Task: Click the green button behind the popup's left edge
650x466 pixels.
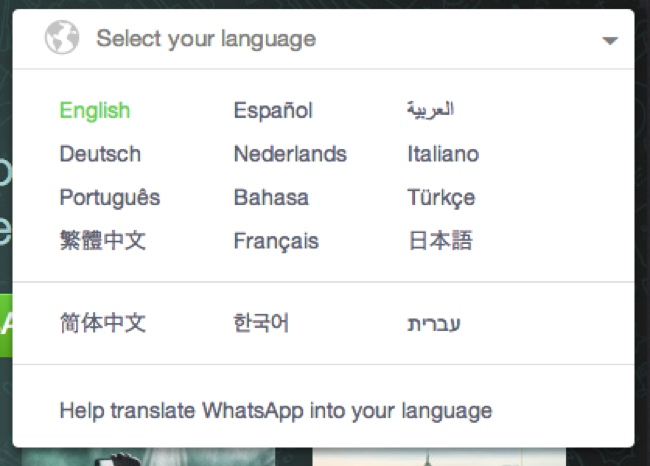Action: pyautogui.click(x=6, y=325)
